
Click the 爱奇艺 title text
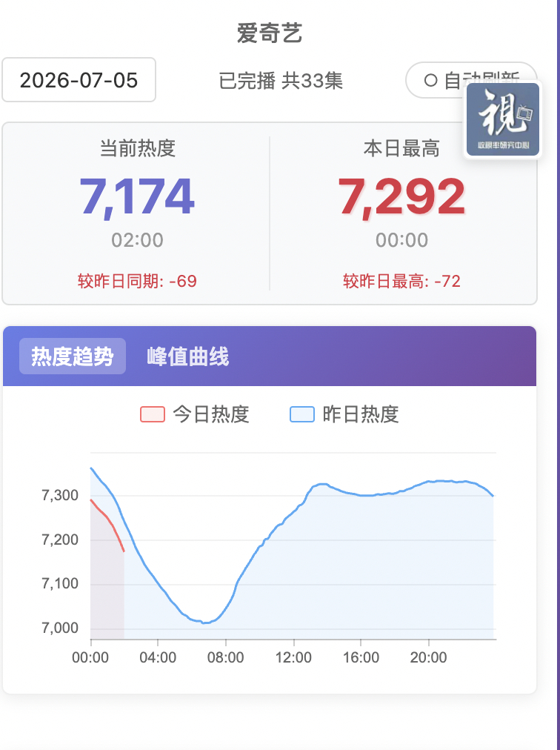pyautogui.click(x=270, y=33)
